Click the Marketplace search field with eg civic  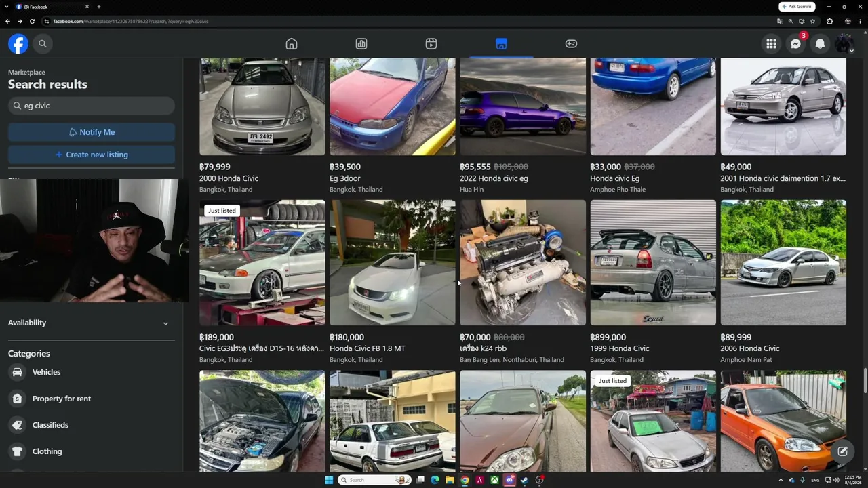click(92, 106)
